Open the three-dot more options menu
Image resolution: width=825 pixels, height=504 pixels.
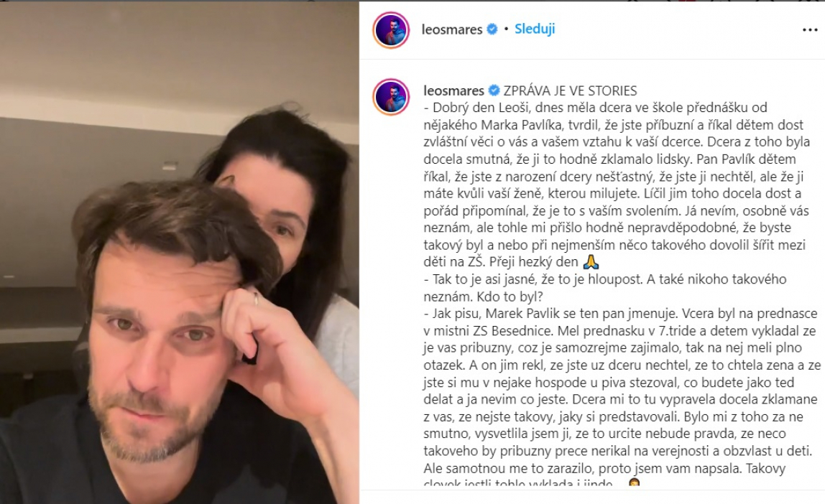point(810,30)
